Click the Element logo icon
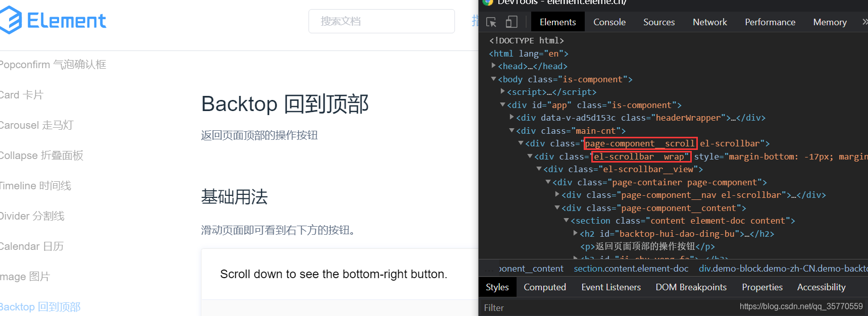 [x=11, y=20]
